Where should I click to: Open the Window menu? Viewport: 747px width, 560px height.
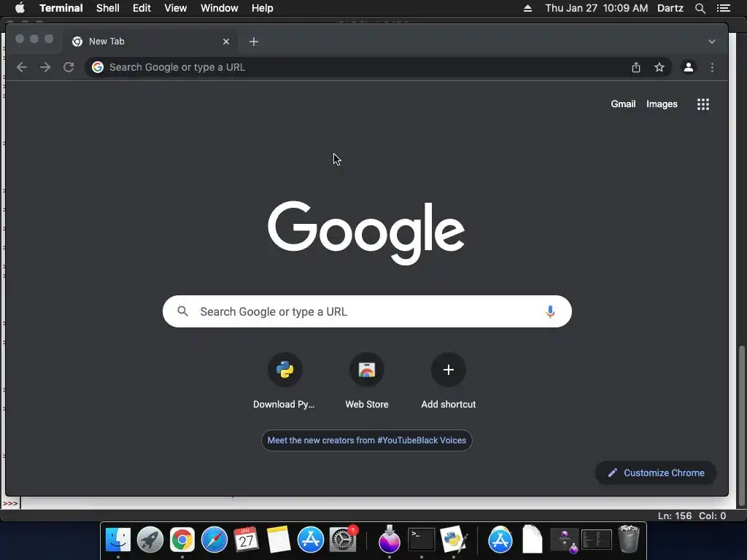point(219,8)
